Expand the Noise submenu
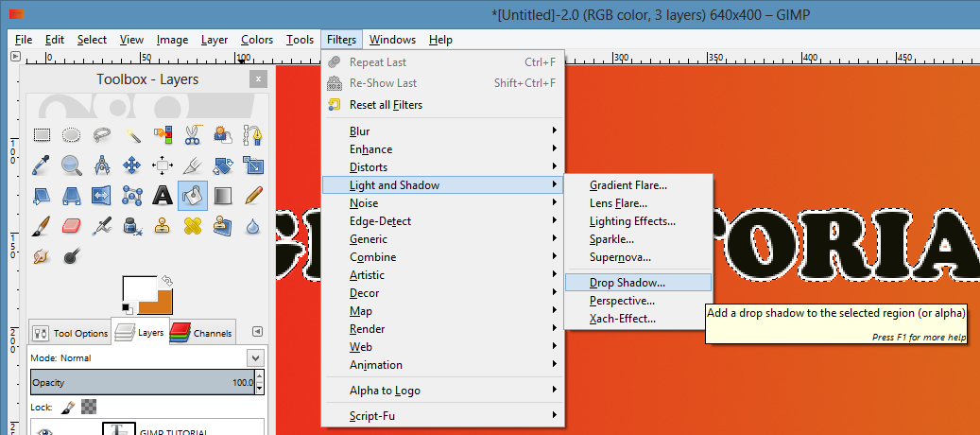 coord(442,203)
